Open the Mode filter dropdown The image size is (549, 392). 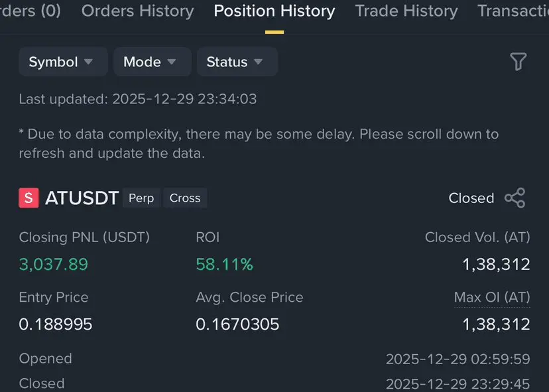tap(152, 62)
